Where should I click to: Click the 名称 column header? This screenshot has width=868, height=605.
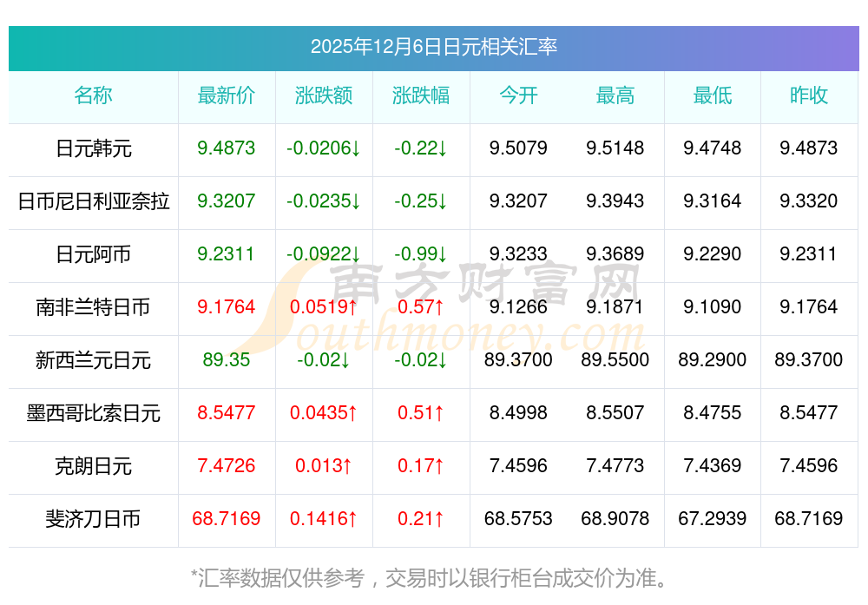click(x=93, y=95)
